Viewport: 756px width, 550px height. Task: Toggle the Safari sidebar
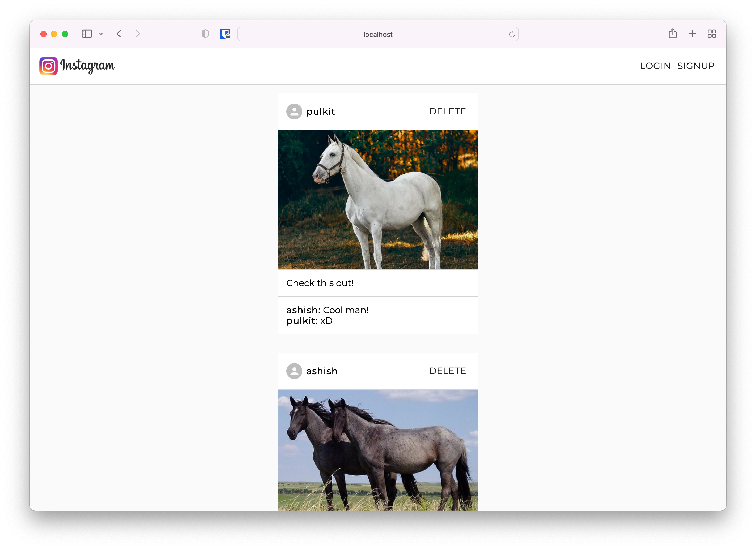87,34
